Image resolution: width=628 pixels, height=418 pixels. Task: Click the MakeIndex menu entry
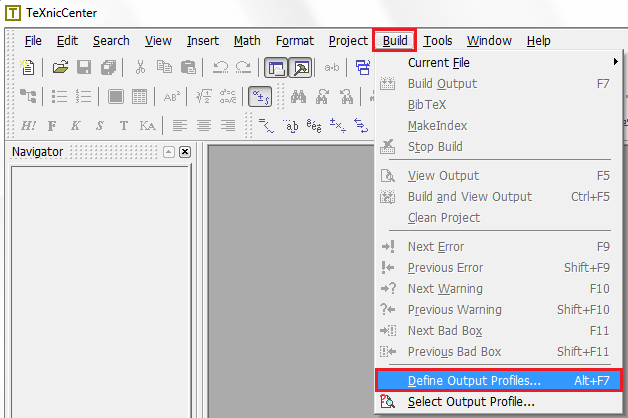(x=499, y=126)
